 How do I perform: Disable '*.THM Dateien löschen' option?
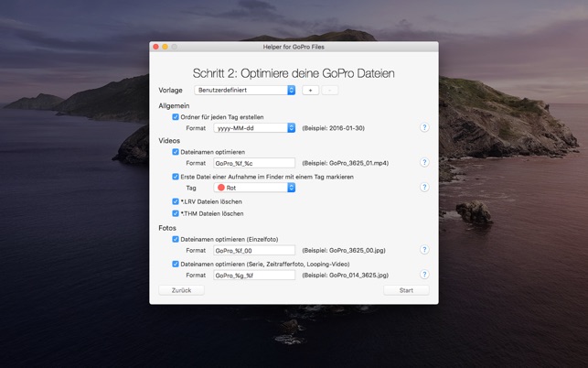click(x=176, y=213)
